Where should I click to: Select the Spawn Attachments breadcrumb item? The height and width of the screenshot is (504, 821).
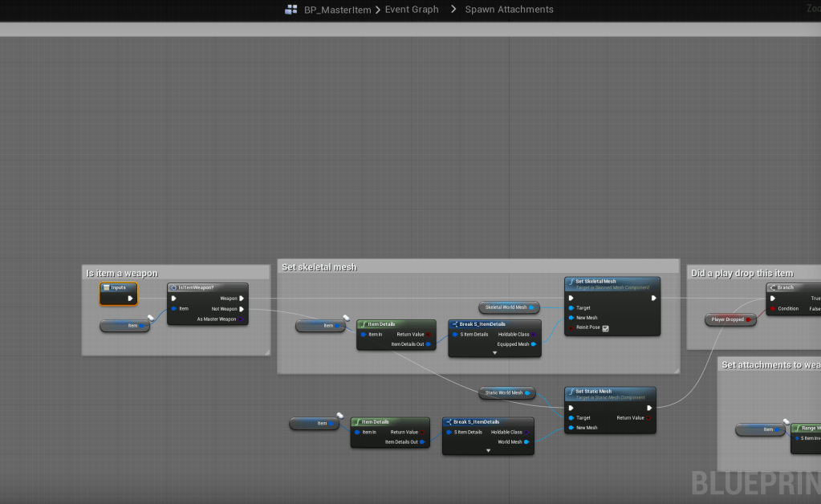tap(509, 10)
